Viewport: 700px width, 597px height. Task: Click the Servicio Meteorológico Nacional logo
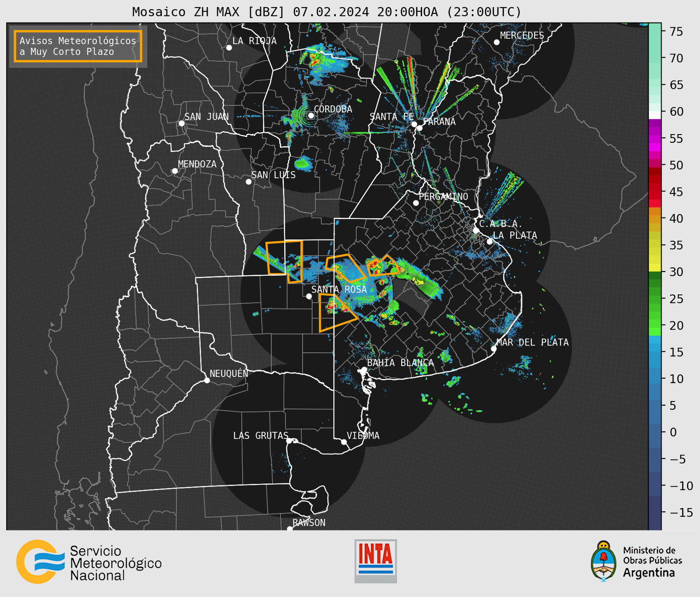pos(89,562)
